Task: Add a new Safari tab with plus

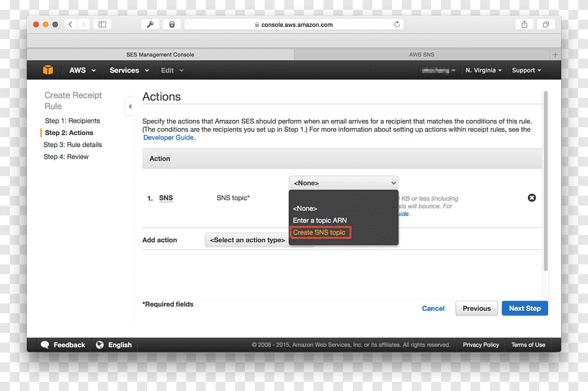Action: click(x=555, y=55)
